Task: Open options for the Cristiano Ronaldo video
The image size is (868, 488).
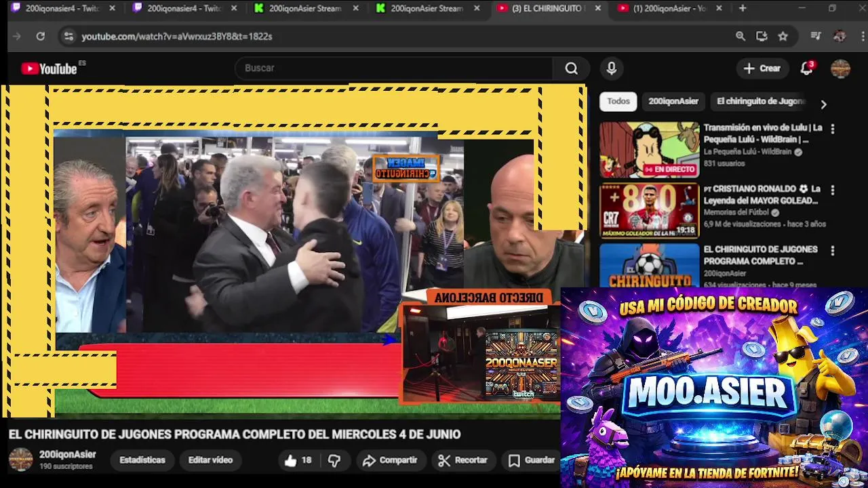Action: click(x=832, y=190)
